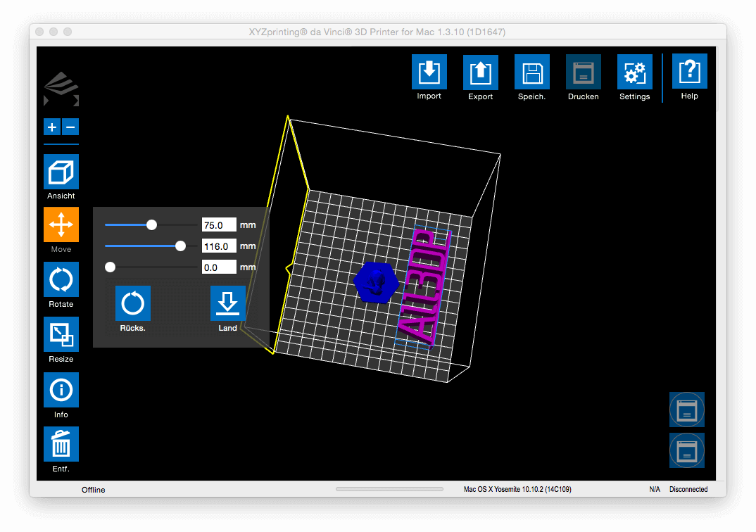The width and height of the screenshot is (756, 532).
Task: Select the blue hexagon model
Action: tap(376, 282)
